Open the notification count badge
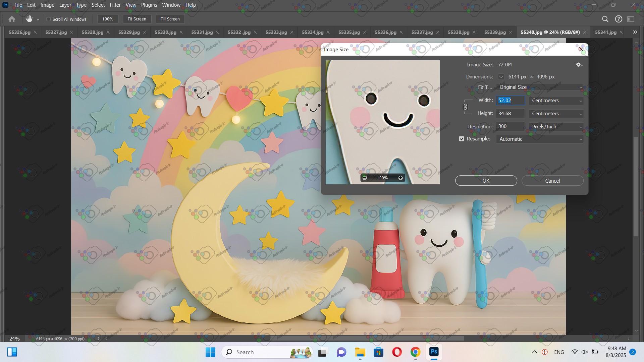The width and height of the screenshot is (644, 362). [x=633, y=352]
